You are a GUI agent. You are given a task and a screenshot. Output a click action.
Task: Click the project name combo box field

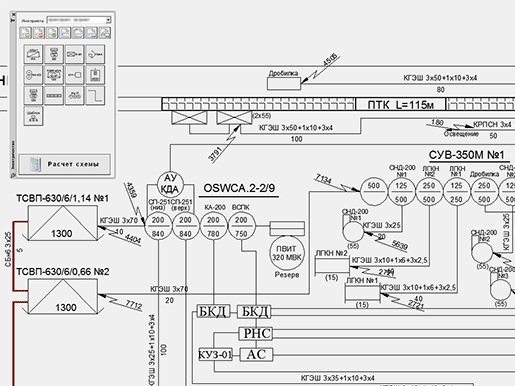pos(79,20)
